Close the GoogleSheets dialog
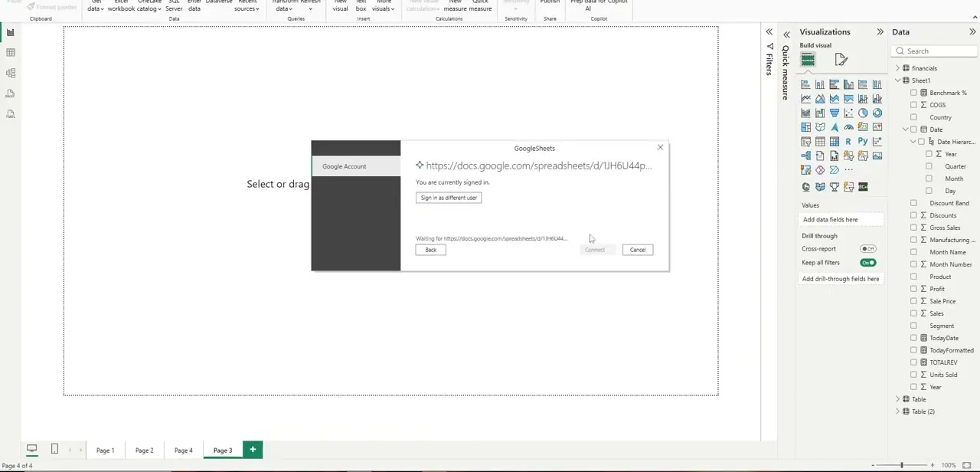The width and height of the screenshot is (980, 472). 660,147
